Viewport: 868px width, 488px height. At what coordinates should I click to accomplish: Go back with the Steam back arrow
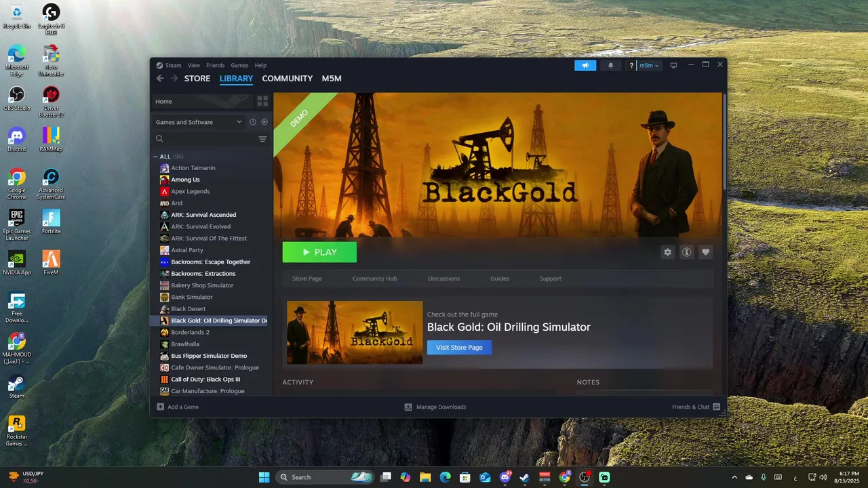(x=160, y=79)
